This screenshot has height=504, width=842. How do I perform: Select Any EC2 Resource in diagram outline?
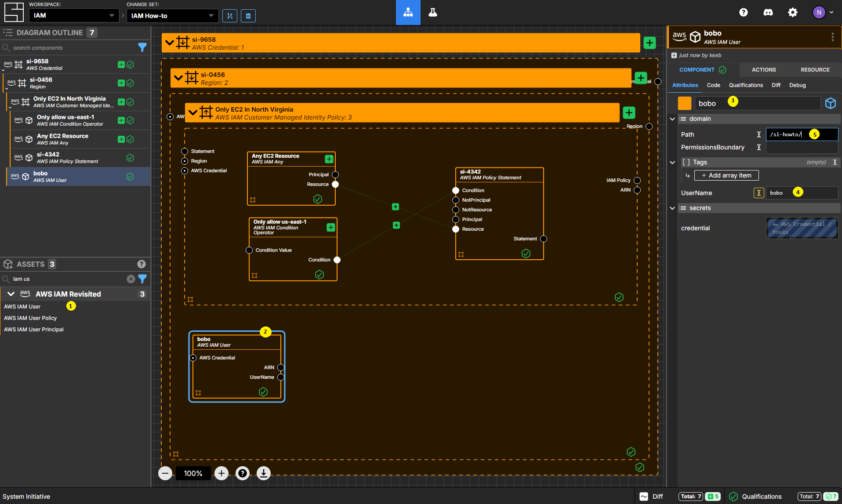(x=80, y=139)
